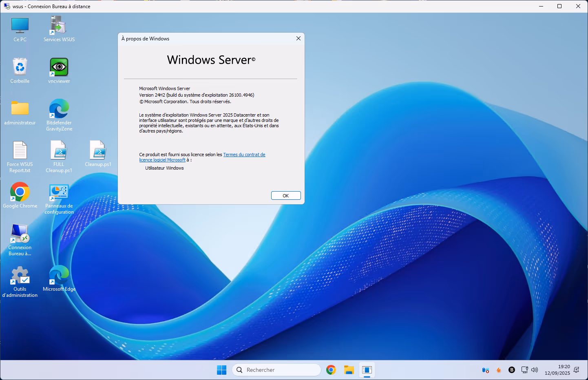
Task: Select Bitdefender GravityZone shortcut
Action: 59,115
